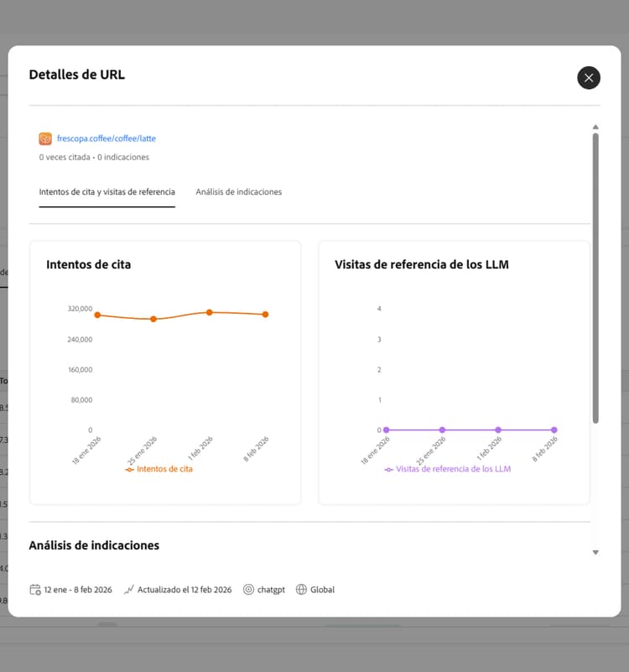Click the Global globe icon
Image resolution: width=629 pixels, height=672 pixels.
[x=301, y=589]
